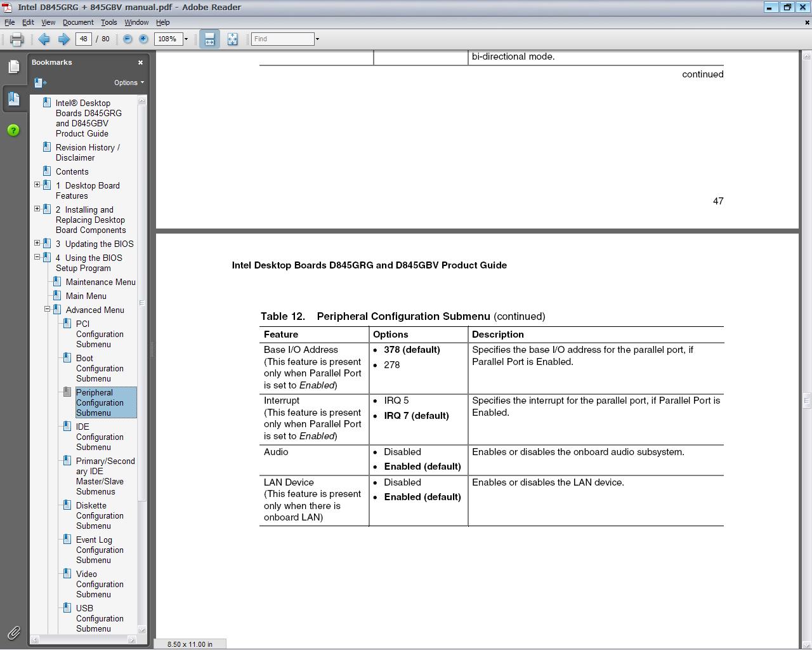Open the View menu

pyautogui.click(x=48, y=22)
